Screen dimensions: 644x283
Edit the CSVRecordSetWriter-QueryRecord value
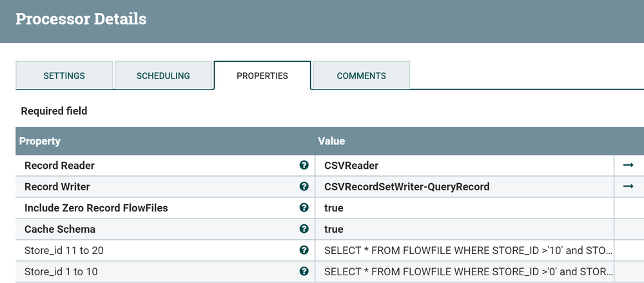tap(464, 187)
